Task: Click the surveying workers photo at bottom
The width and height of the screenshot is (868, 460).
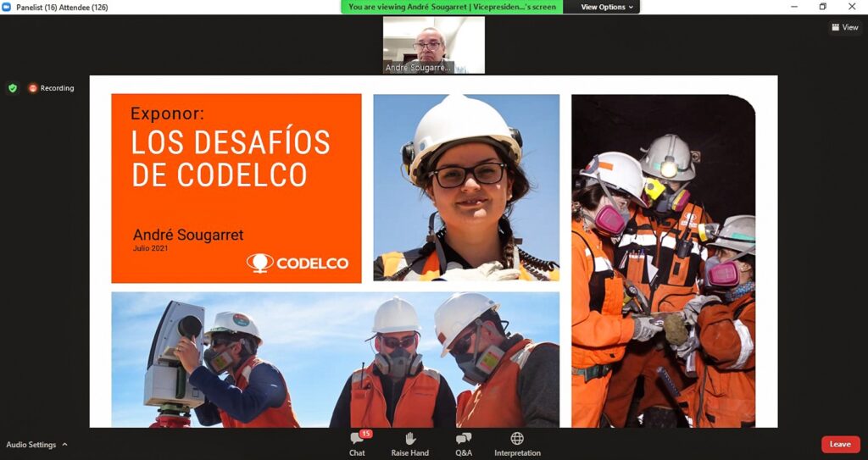Action: [x=335, y=359]
